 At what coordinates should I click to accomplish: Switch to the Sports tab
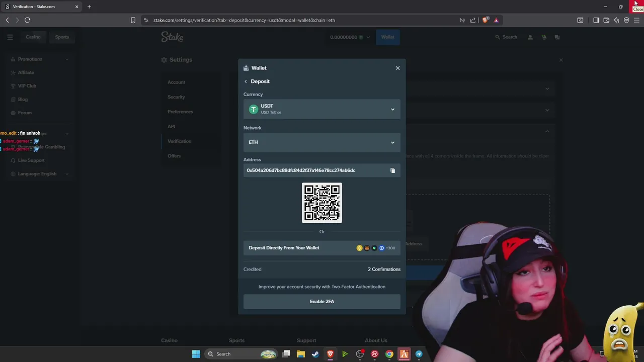click(x=62, y=37)
